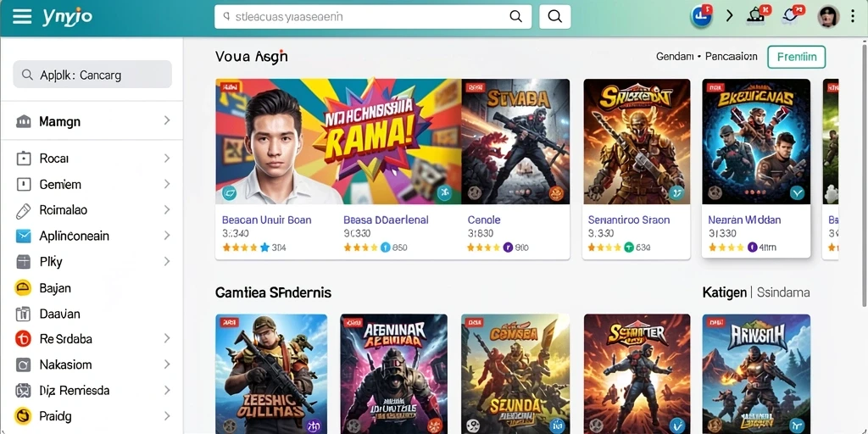
Task: Expand the Nakasiom sidebar chevron
Action: click(x=167, y=364)
